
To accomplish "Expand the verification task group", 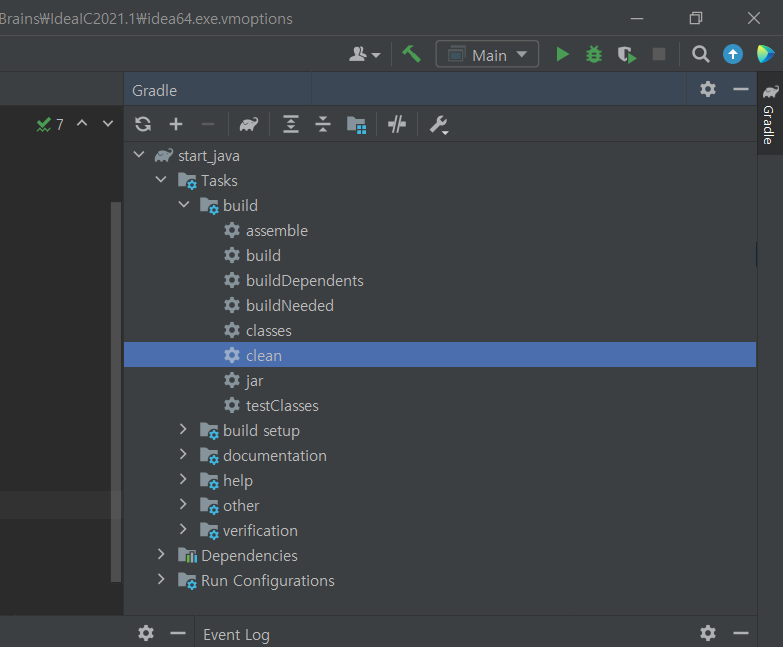I will tap(183, 529).
